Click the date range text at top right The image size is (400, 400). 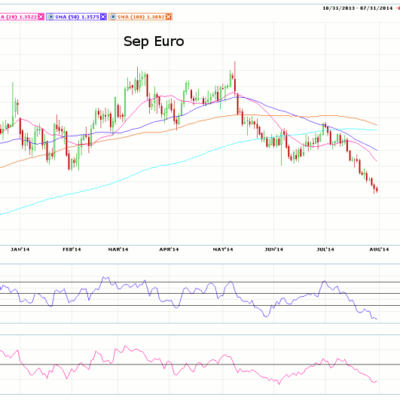357,8
